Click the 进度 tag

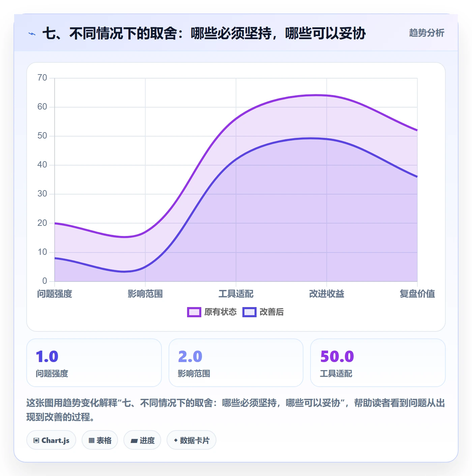click(142, 440)
